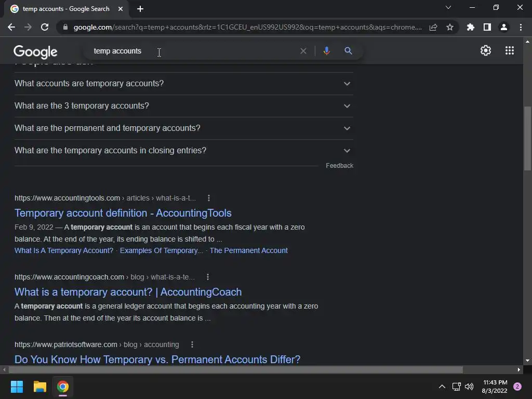Show hidden system tray icons

pos(442,387)
